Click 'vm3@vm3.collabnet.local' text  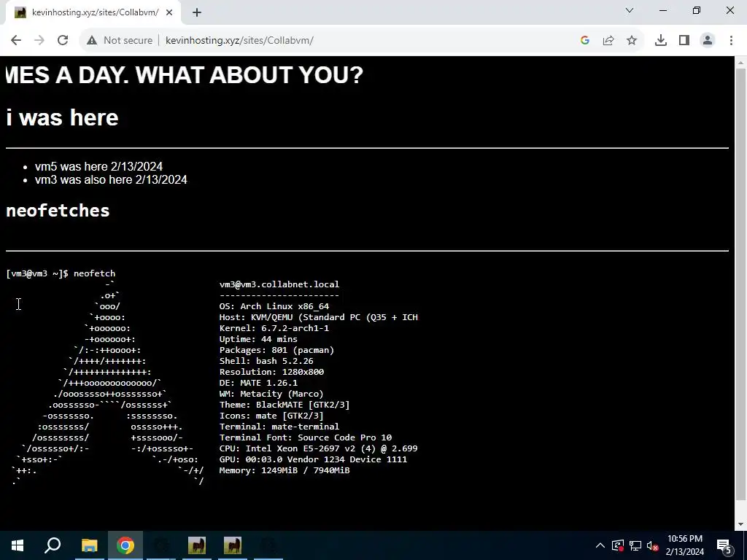coord(279,284)
